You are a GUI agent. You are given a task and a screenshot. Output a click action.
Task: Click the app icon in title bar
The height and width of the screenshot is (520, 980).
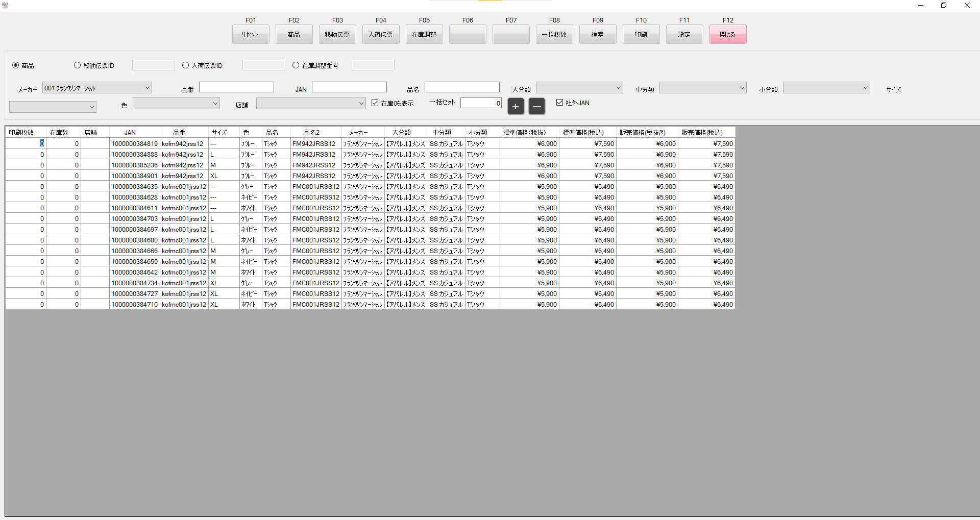pos(5,5)
